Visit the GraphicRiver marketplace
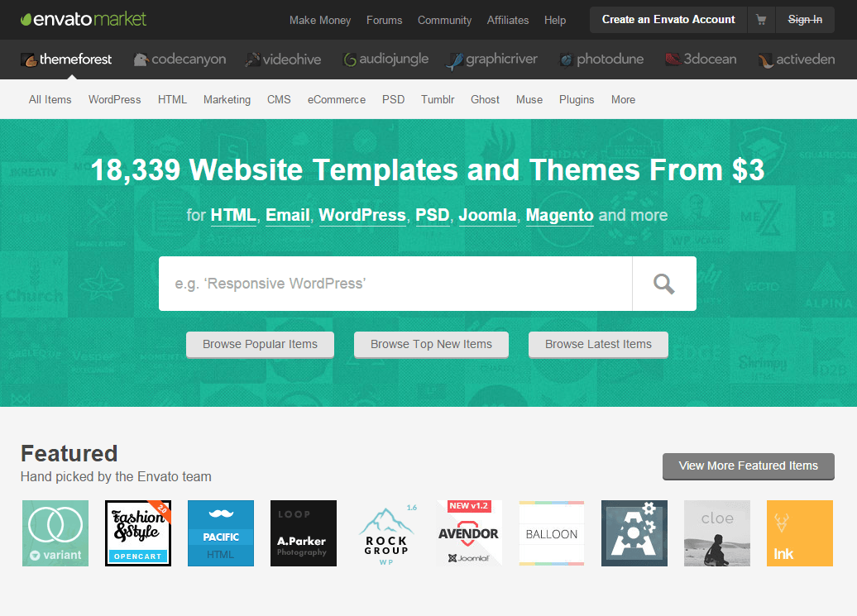This screenshot has width=857, height=616. coord(492,60)
